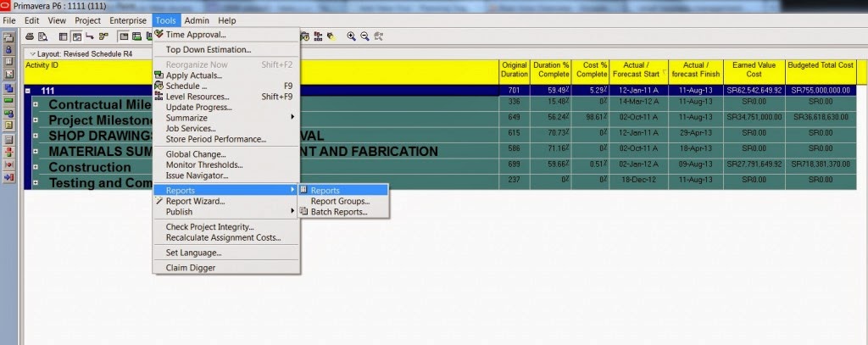
Task: Sort by Actual / Forecast Start header
Action: 639,72
